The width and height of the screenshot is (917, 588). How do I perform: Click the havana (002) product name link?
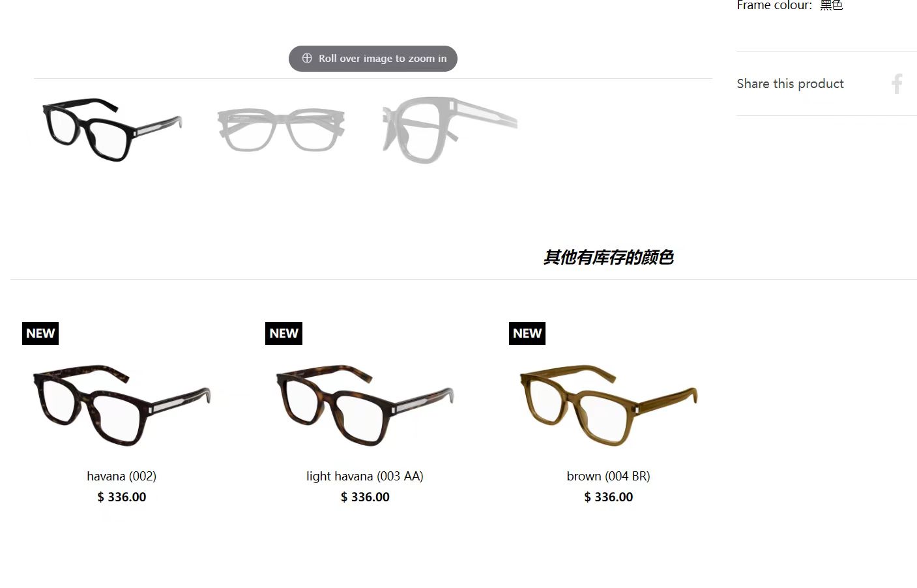coord(122,476)
